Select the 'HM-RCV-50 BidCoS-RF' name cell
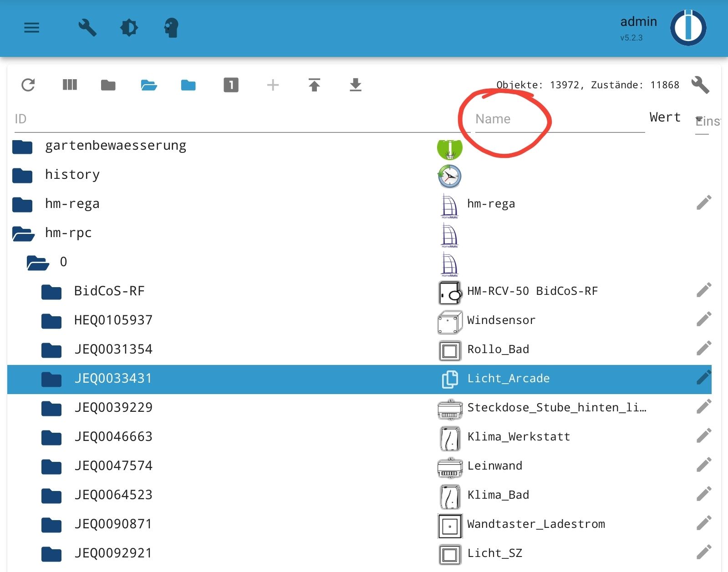The width and height of the screenshot is (728, 572). coord(532,291)
